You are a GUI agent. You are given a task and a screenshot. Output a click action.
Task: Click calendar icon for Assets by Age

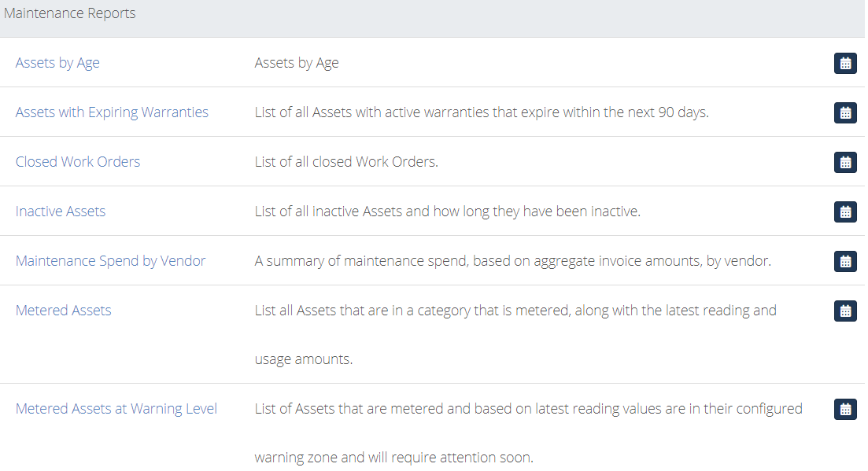pos(844,63)
